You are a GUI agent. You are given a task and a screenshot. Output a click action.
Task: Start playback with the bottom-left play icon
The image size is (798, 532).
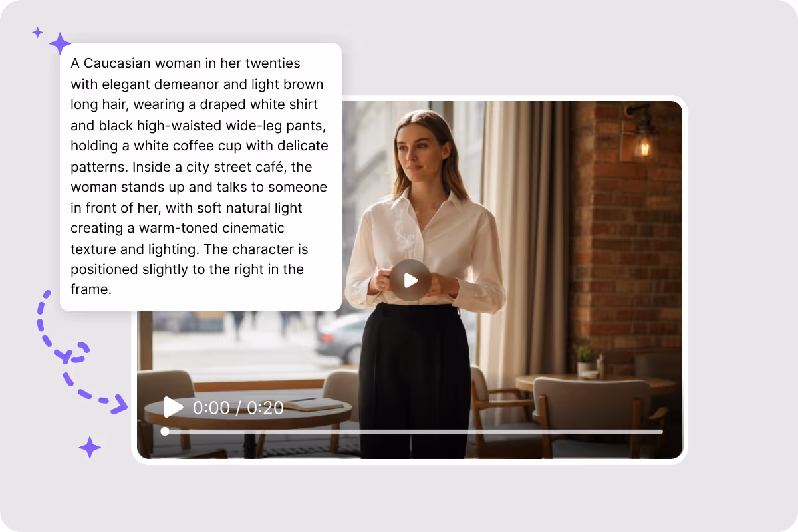click(173, 407)
